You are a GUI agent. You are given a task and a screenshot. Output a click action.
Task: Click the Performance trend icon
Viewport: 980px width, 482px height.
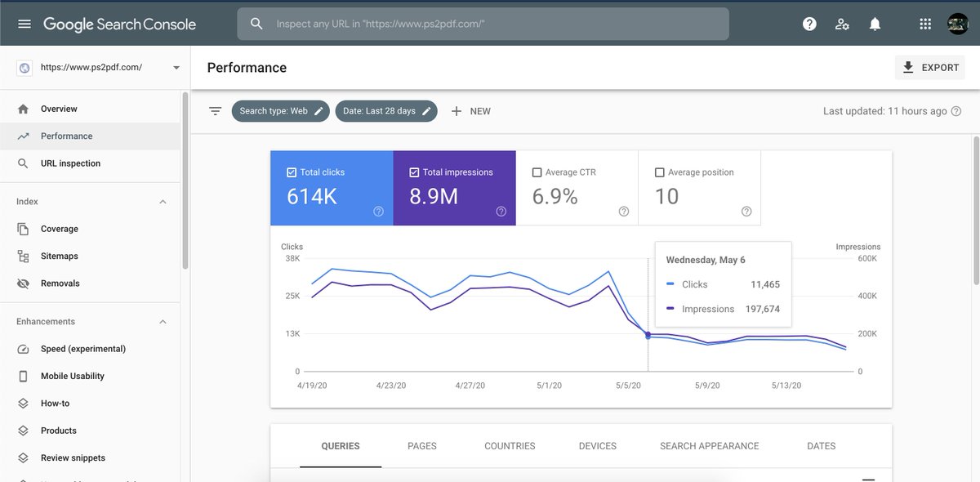(24, 136)
